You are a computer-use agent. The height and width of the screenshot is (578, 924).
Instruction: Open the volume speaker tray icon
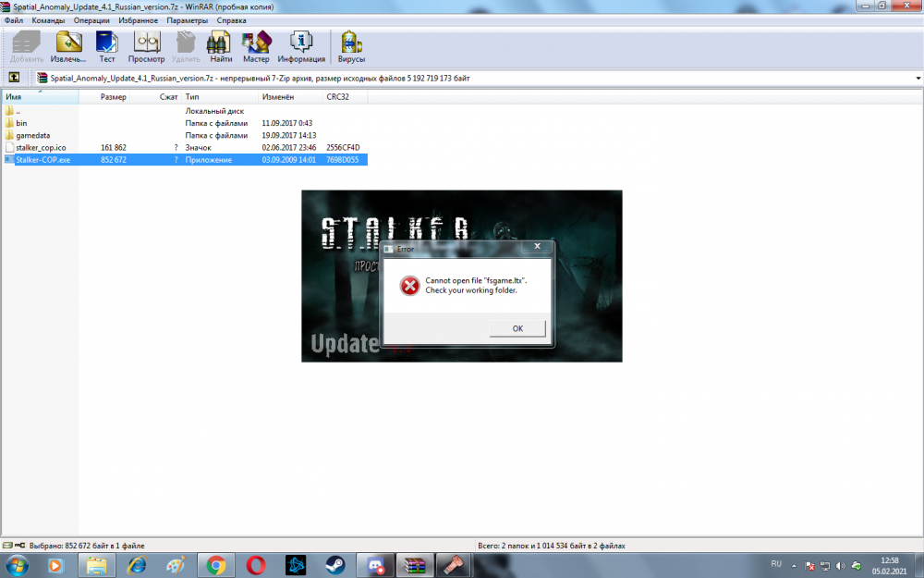click(x=840, y=566)
